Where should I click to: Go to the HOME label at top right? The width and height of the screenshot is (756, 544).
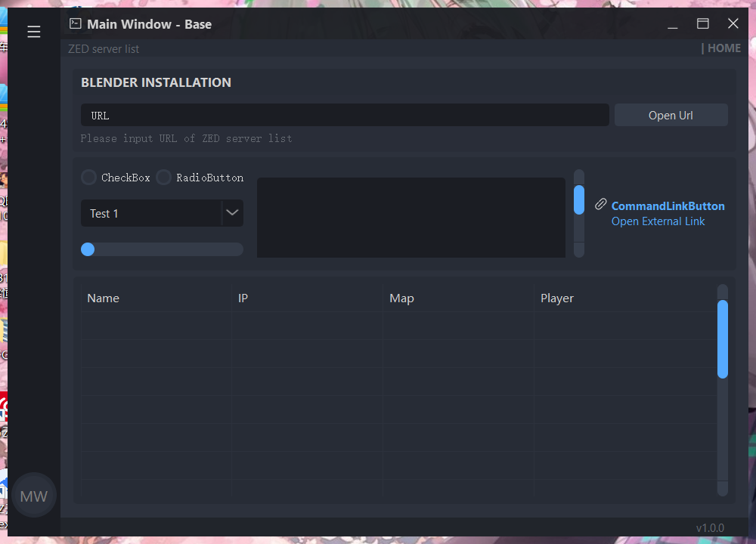723,48
